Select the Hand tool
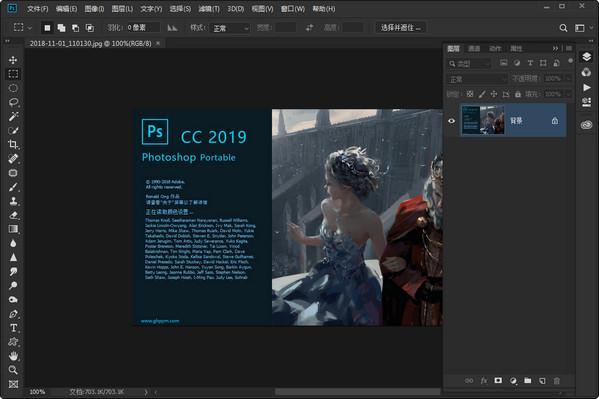Image resolution: width=599 pixels, height=399 pixels. point(13,356)
